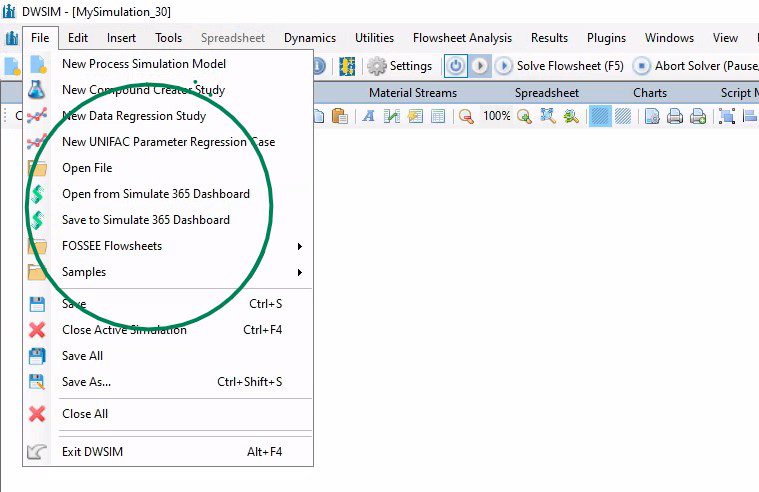Select Close Active Simulation
Viewport: 759px width, 492px height.
click(167, 330)
